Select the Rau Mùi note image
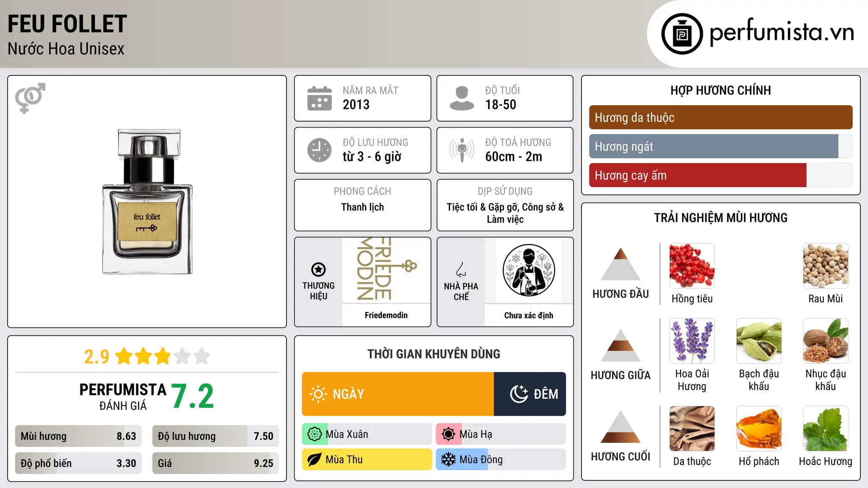The width and height of the screenshot is (868, 488). 826,266
